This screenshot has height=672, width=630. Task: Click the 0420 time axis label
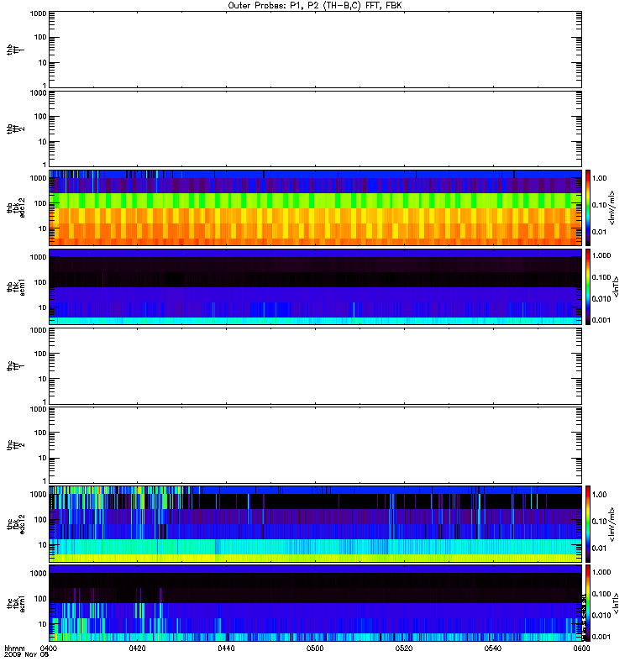point(137,648)
